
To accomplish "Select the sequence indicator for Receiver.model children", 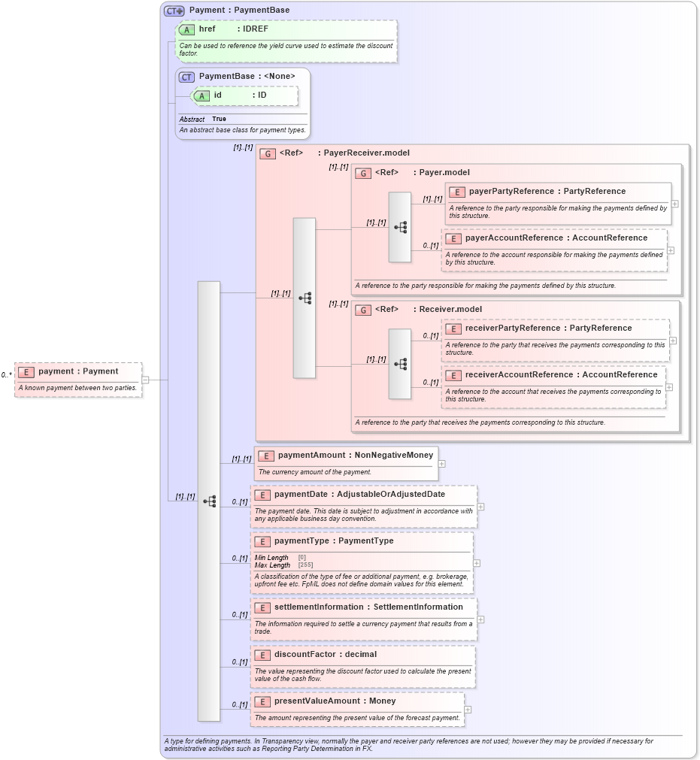I will (402, 362).
